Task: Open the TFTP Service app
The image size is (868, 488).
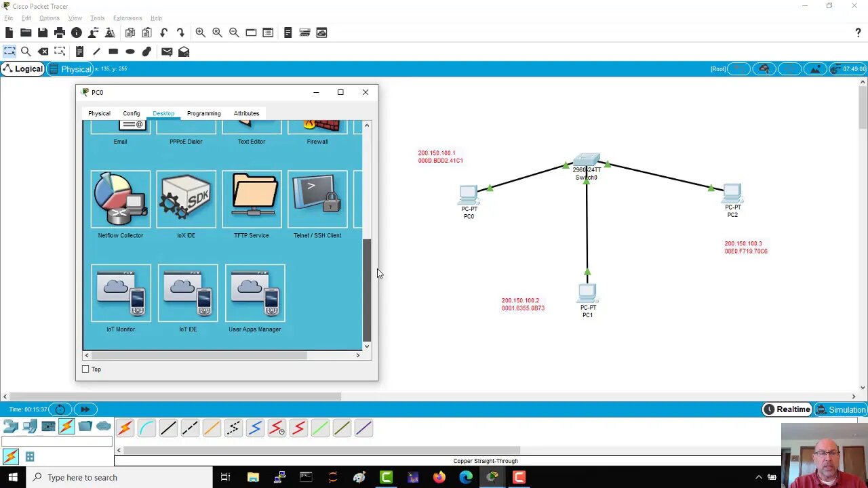Action: coord(252,199)
